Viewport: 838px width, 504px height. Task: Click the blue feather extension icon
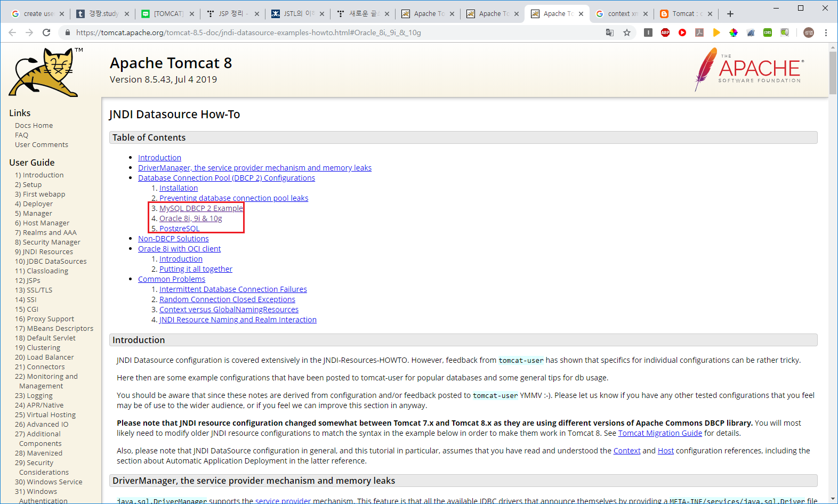(751, 32)
